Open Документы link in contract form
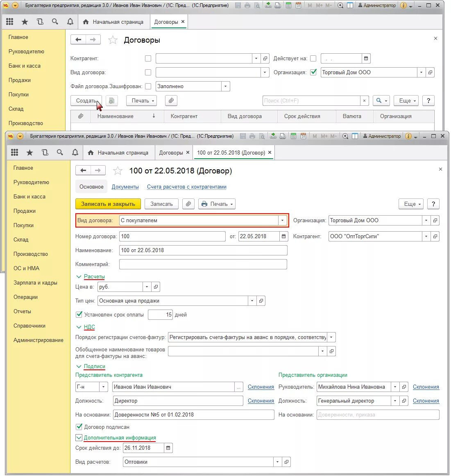This screenshot has width=451, height=476. (x=125, y=187)
